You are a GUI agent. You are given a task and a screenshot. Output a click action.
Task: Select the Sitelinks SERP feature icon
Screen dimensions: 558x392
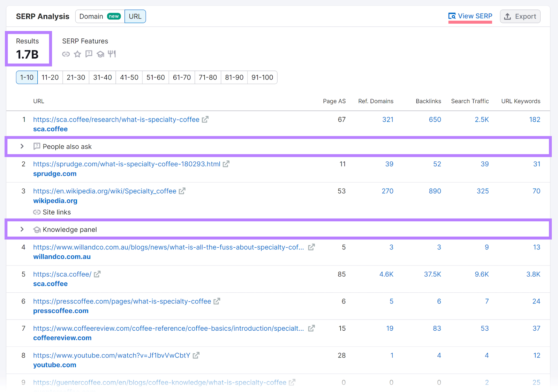[66, 54]
